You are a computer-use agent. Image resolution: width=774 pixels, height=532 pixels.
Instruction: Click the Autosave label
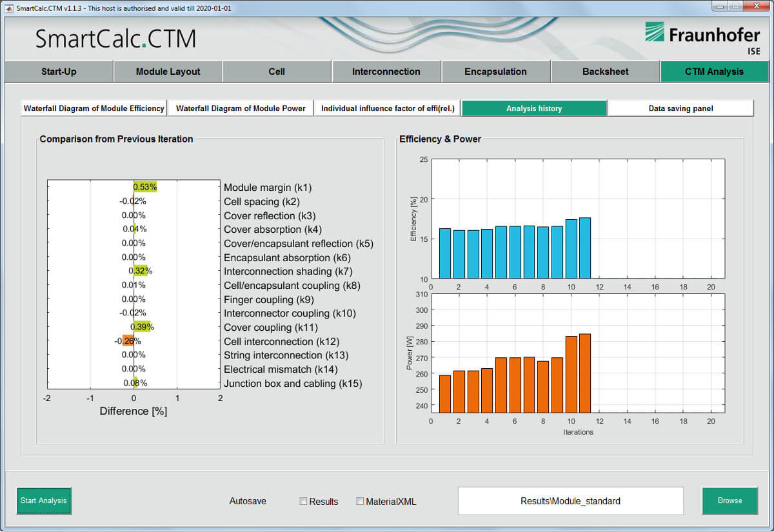click(248, 501)
